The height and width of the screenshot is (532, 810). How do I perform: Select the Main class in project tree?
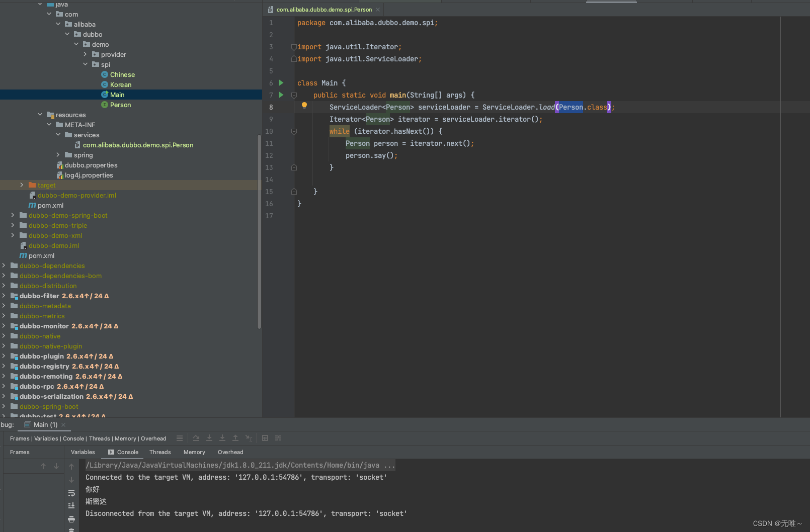pyautogui.click(x=117, y=95)
